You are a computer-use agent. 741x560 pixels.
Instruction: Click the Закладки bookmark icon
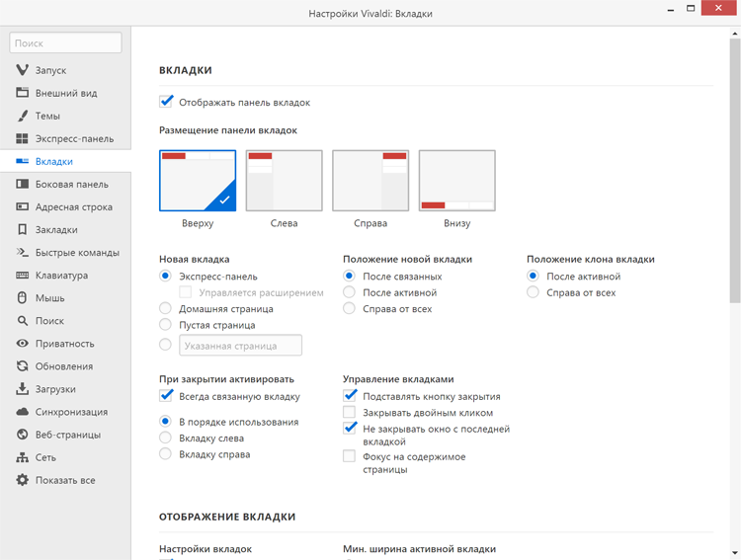click(22, 230)
